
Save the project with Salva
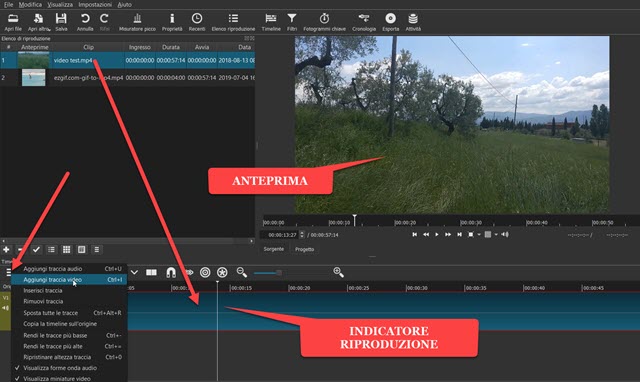tap(61, 22)
